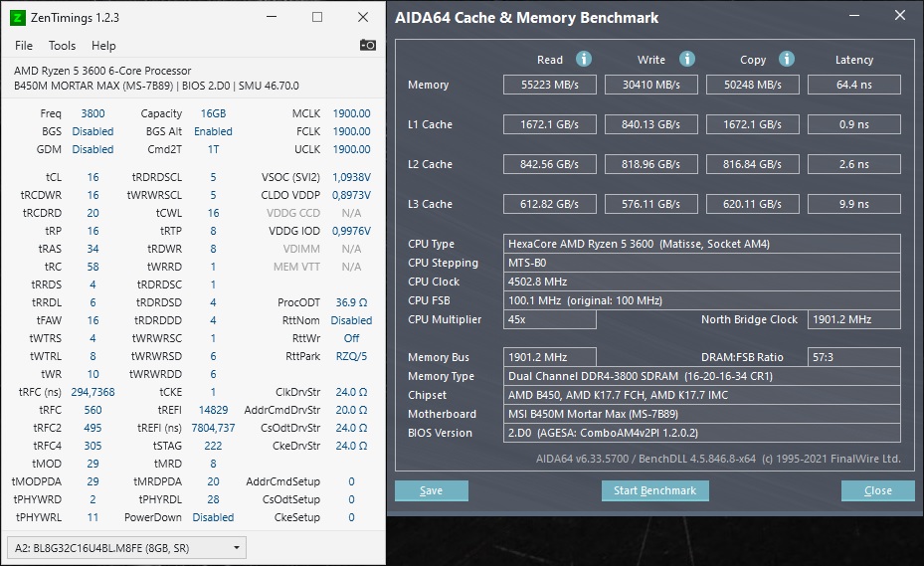Expand the A2 memory module dropdown
Image resolution: width=924 pixels, height=566 pixels.
click(236, 547)
